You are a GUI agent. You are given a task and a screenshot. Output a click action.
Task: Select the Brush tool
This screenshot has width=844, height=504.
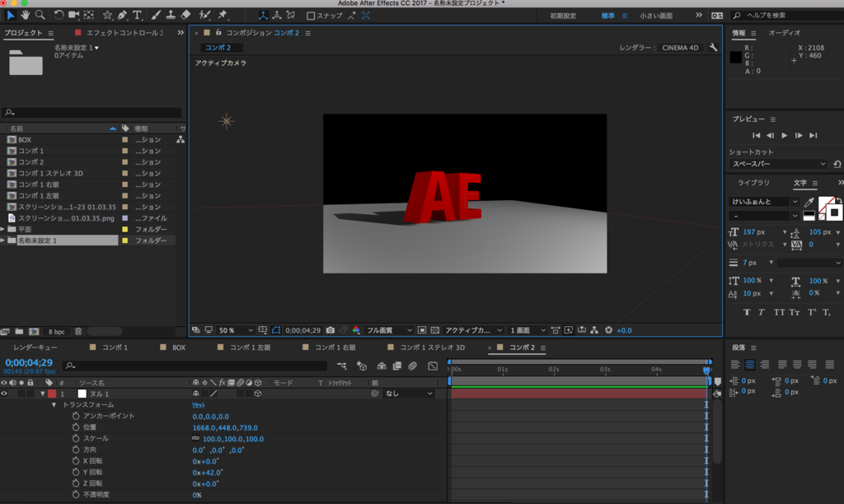click(x=156, y=15)
